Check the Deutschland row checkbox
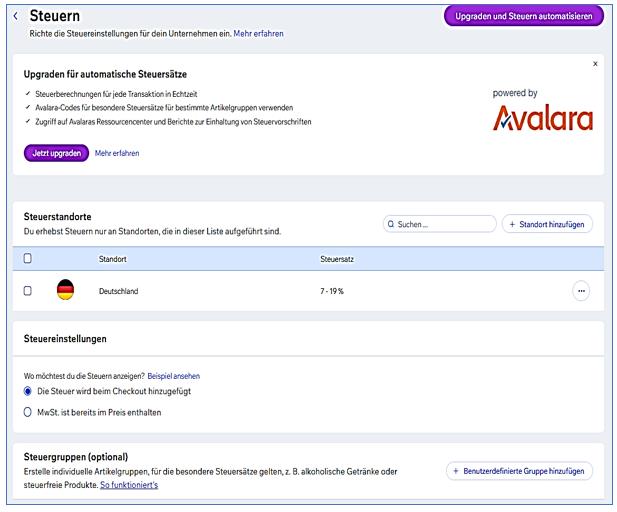Viewport: 617px width, 512px height. point(28,291)
